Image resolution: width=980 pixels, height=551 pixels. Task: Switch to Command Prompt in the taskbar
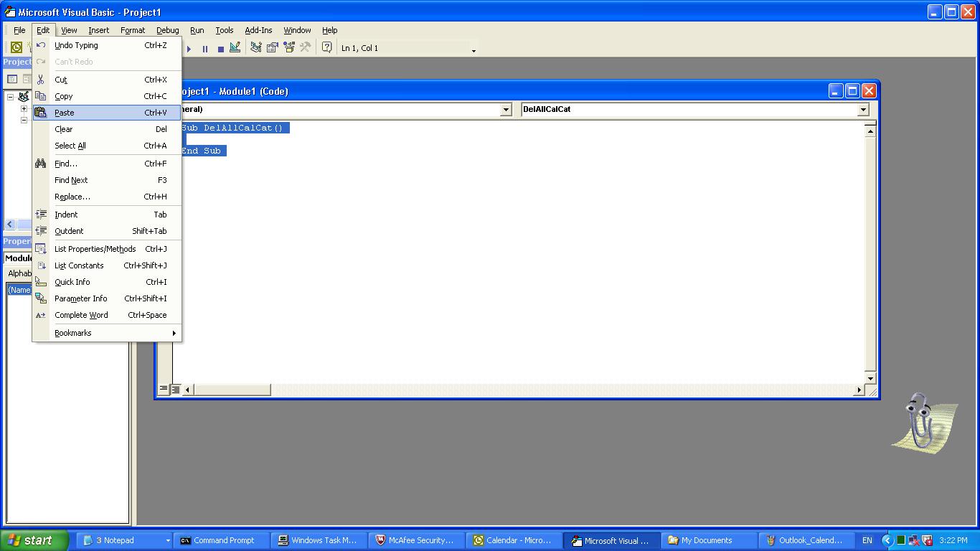(x=223, y=540)
